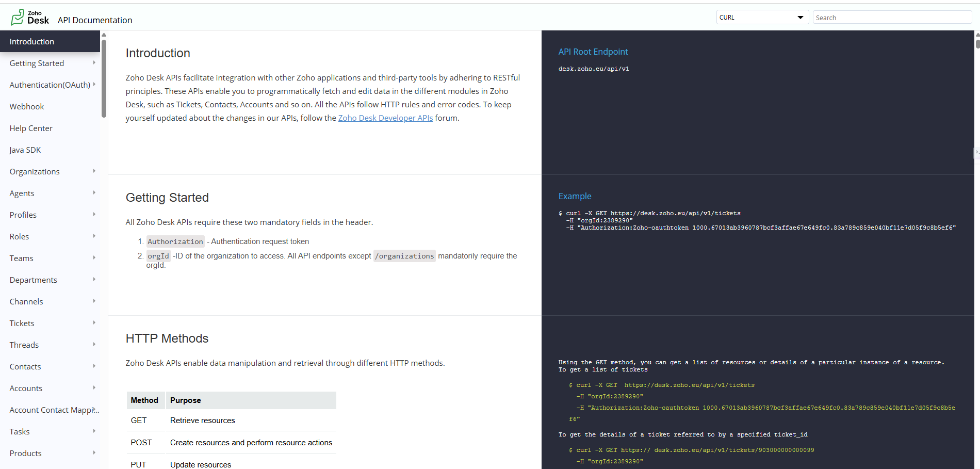980x469 pixels.
Task: Open Departments in the sidebar
Action: click(x=34, y=280)
